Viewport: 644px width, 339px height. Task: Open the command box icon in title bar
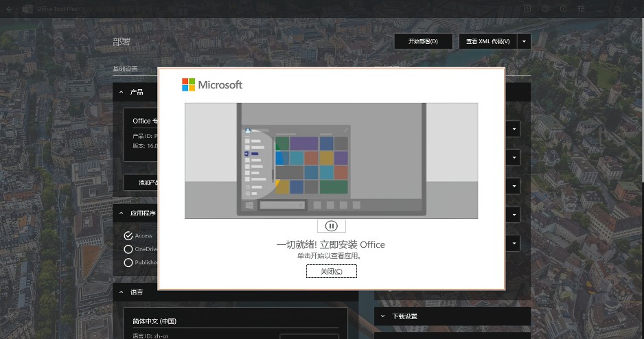(527, 9)
